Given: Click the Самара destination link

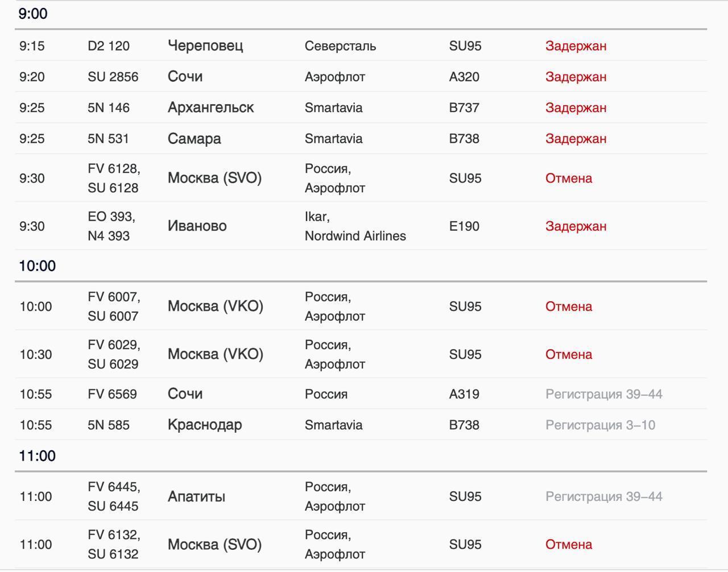Looking at the screenshot, I should tap(194, 139).
